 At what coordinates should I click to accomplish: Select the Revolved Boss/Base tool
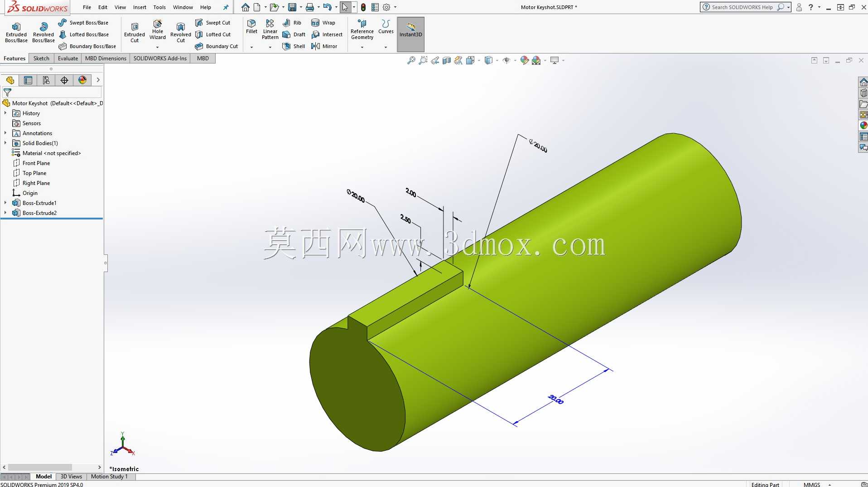click(43, 33)
